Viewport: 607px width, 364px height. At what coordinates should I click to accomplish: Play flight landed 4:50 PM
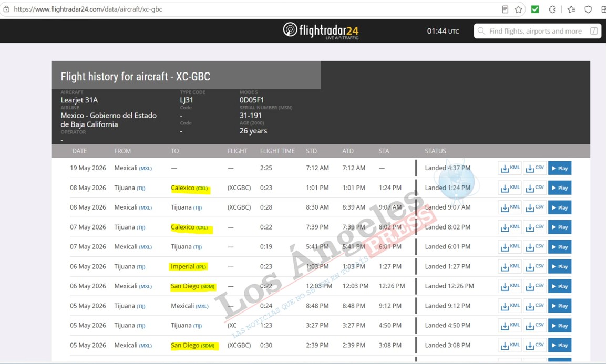point(559,326)
